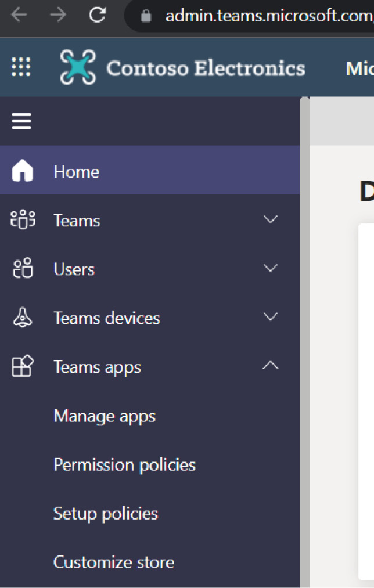Click the Contoso Electronics drone logo
The image size is (374, 588).
coord(78,67)
